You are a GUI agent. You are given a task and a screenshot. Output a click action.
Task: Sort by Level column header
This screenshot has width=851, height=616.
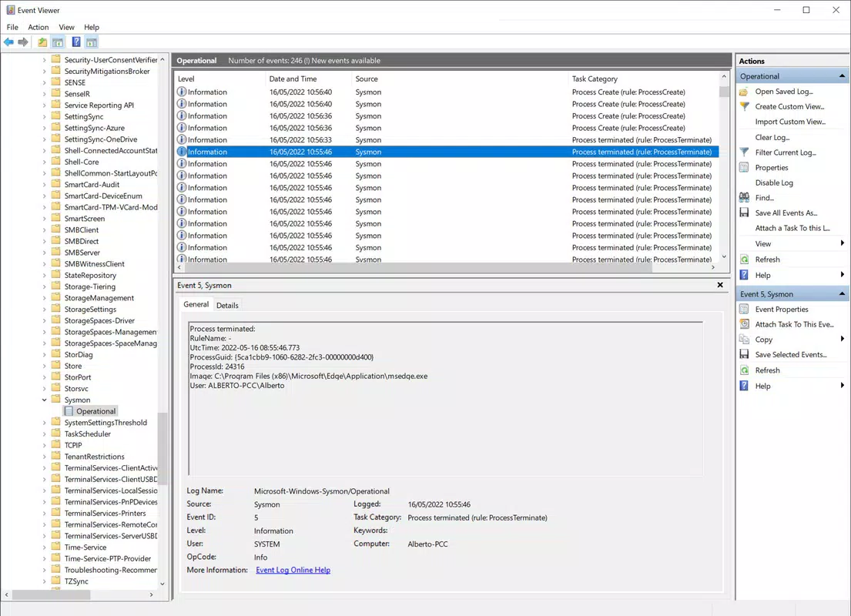(219, 79)
